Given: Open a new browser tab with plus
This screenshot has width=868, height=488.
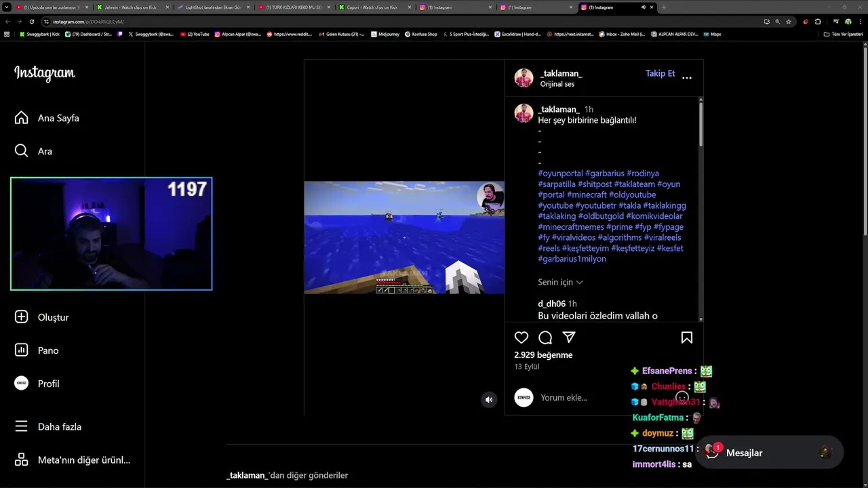Looking at the screenshot, I should 663,7.
